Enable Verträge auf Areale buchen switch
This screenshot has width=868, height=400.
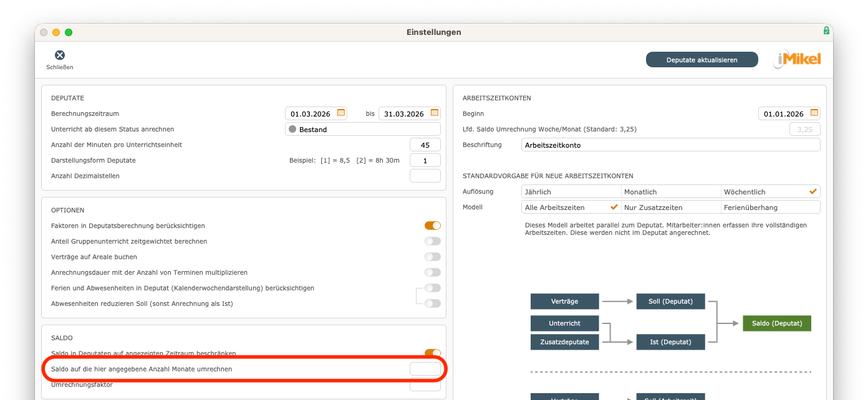point(432,257)
